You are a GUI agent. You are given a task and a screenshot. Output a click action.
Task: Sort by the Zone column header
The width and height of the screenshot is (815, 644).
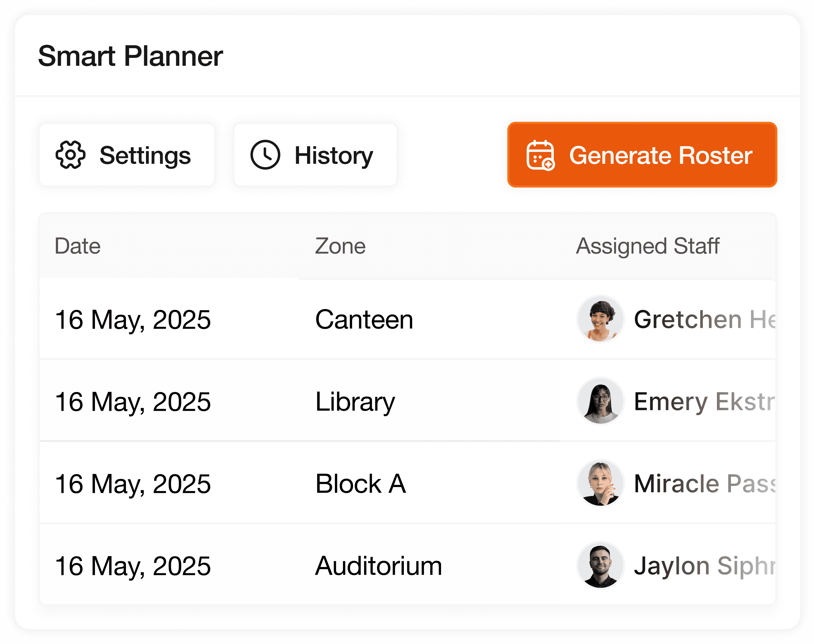point(340,246)
